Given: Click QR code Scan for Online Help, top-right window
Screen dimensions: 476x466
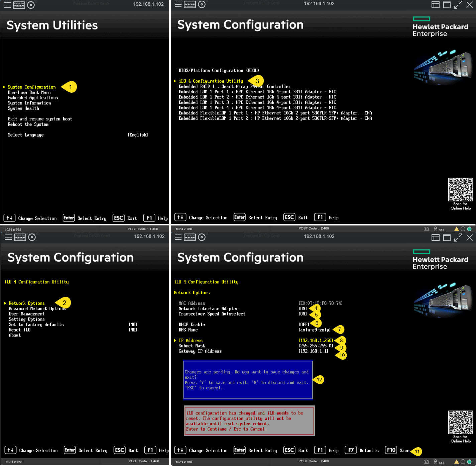Looking at the screenshot, I should click(x=461, y=190).
